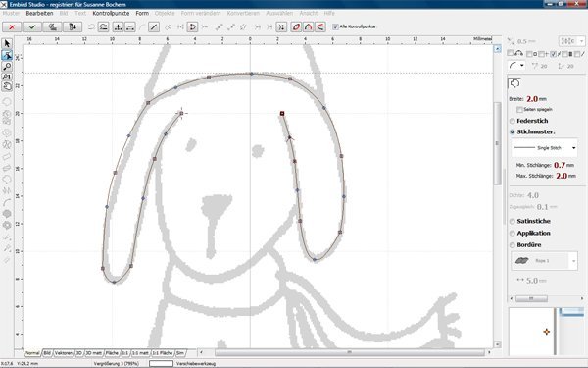Switch to the Bild view tab
Viewport: 588px width, 368px height.
47,353
